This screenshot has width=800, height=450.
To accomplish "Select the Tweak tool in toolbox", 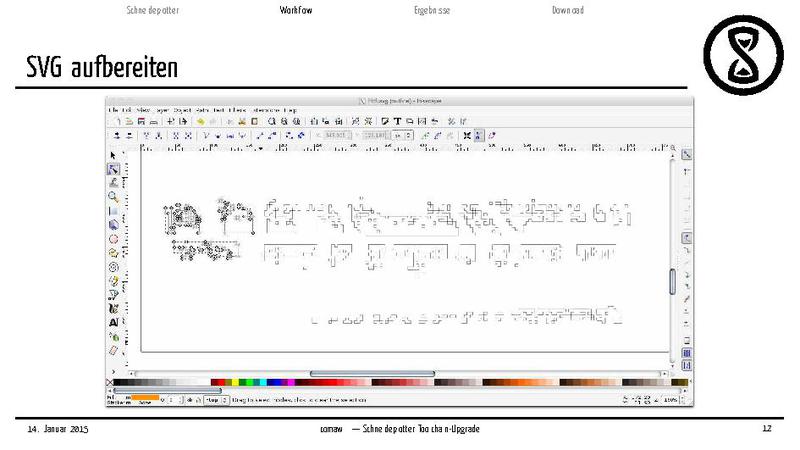I will (x=113, y=182).
